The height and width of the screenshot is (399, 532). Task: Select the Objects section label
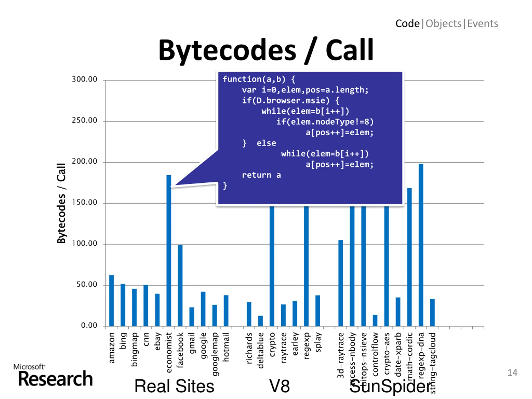[443, 23]
